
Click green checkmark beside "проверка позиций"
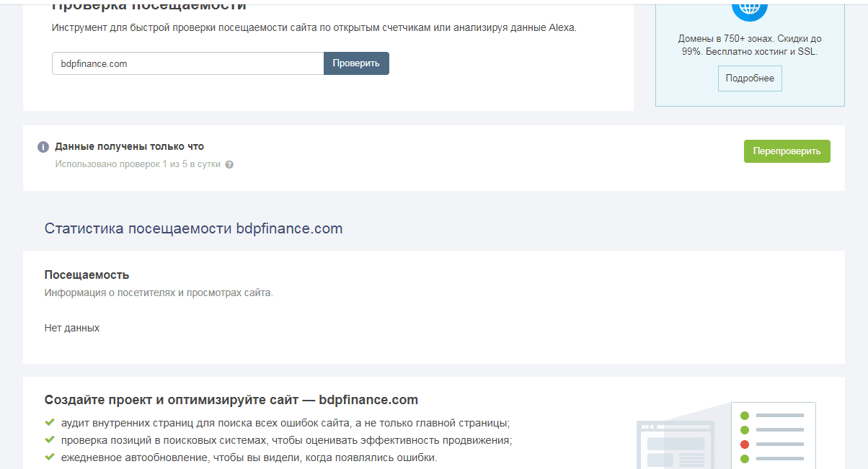point(50,440)
